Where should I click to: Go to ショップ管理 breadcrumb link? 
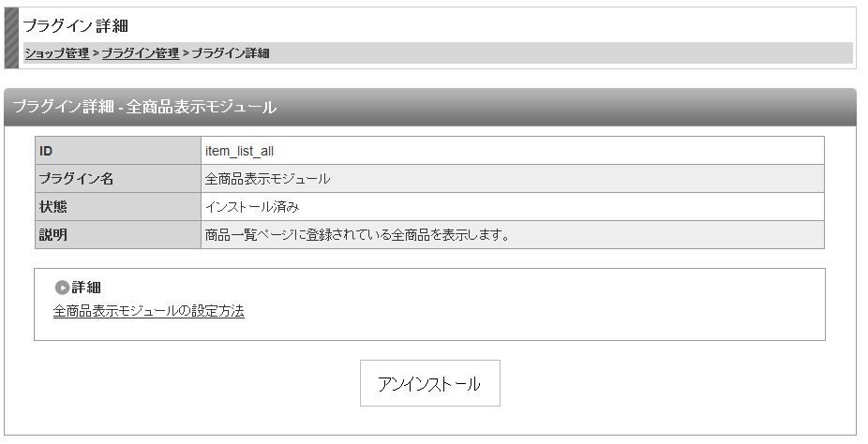(56, 53)
